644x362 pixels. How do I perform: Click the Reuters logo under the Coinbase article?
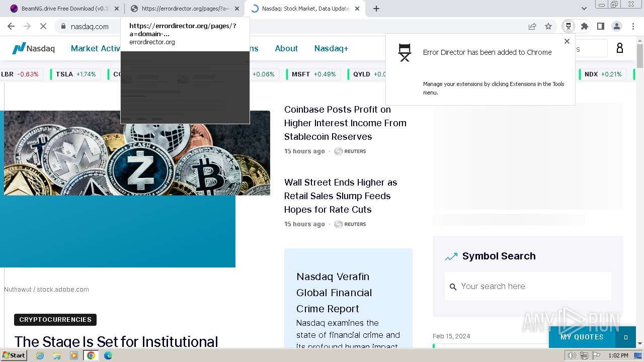[x=350, y=151]
